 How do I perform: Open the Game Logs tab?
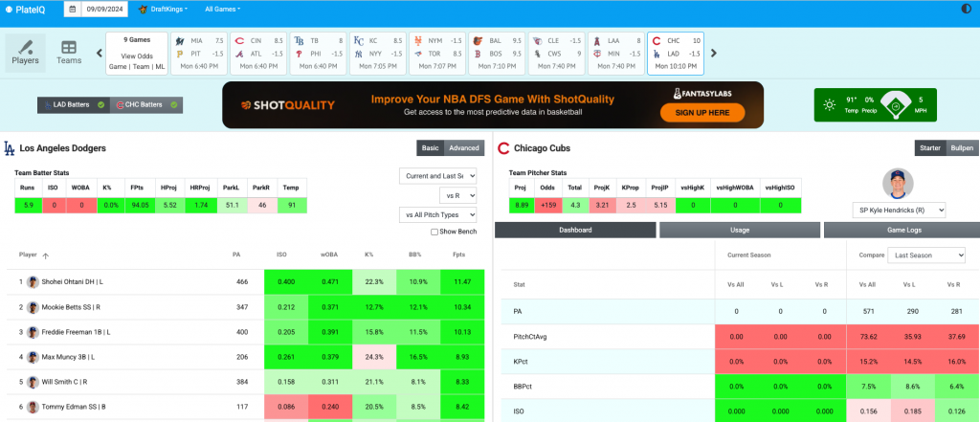(x=902, y=230)
